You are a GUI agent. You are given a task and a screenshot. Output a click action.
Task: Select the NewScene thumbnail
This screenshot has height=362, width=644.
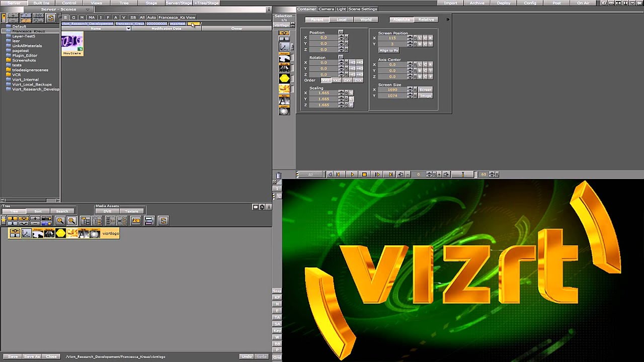(72, 44)
